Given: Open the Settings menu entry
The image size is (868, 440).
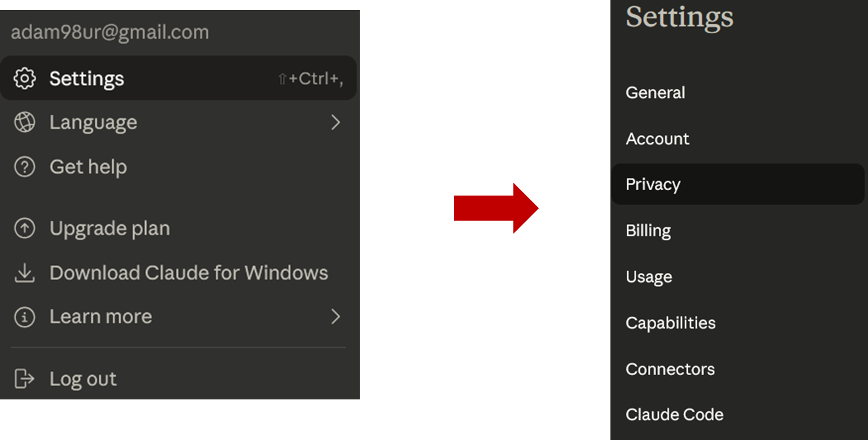Looking at the screenshot, I should [x=179, y=78].
